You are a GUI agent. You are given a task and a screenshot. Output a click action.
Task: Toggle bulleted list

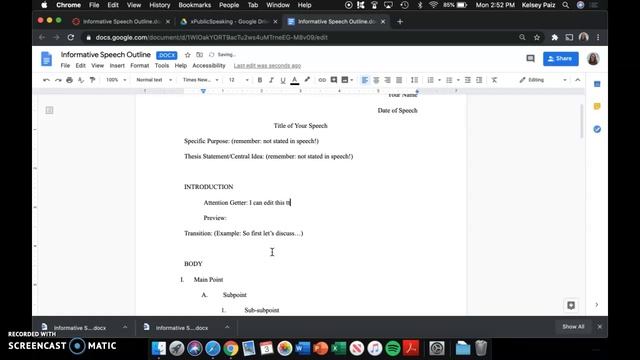pos(449,80)
